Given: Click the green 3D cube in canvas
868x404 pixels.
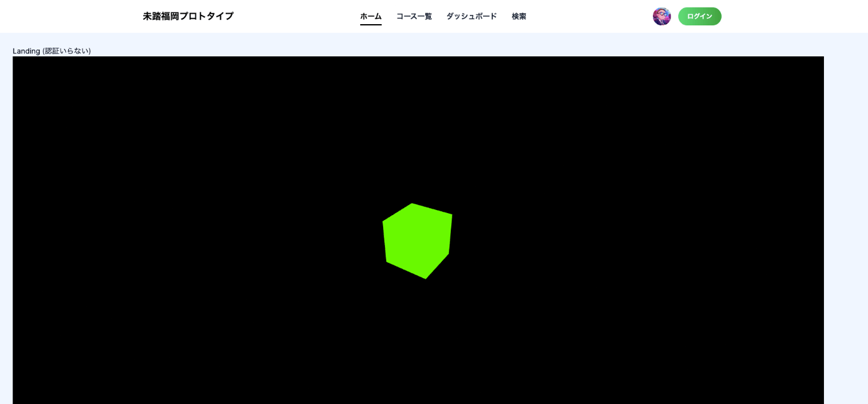Looking at the screenshot, I should click(417, 241).
